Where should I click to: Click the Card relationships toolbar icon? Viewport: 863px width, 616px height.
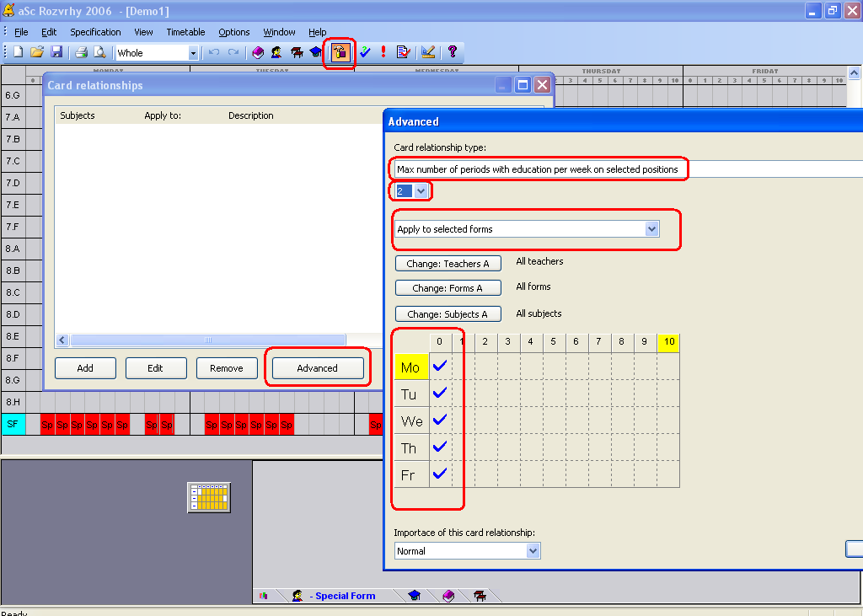click(340, 52)
